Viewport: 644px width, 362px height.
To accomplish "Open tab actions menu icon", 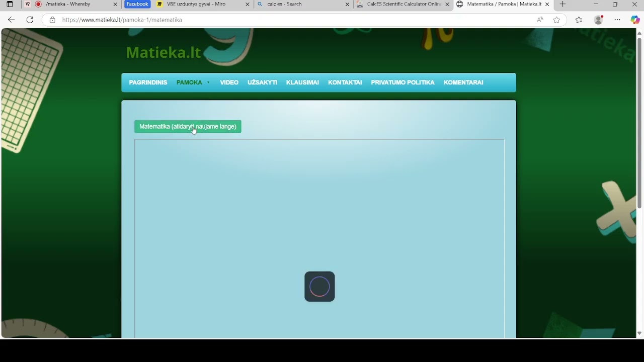I will tap(10, 4).
